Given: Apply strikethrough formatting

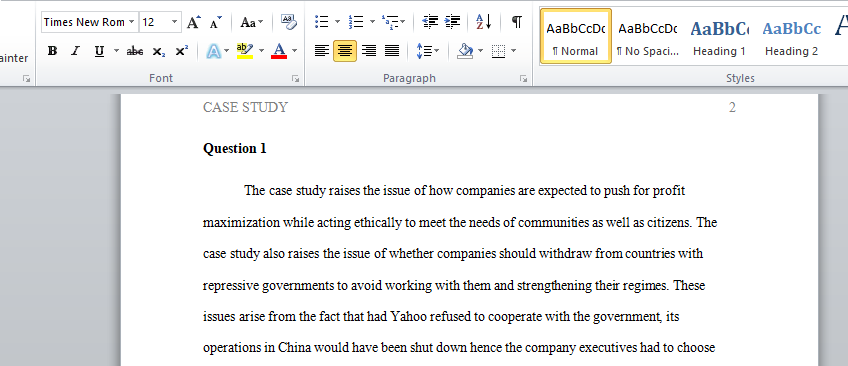Looking at the screenshot, I should [x=135, y=51].
